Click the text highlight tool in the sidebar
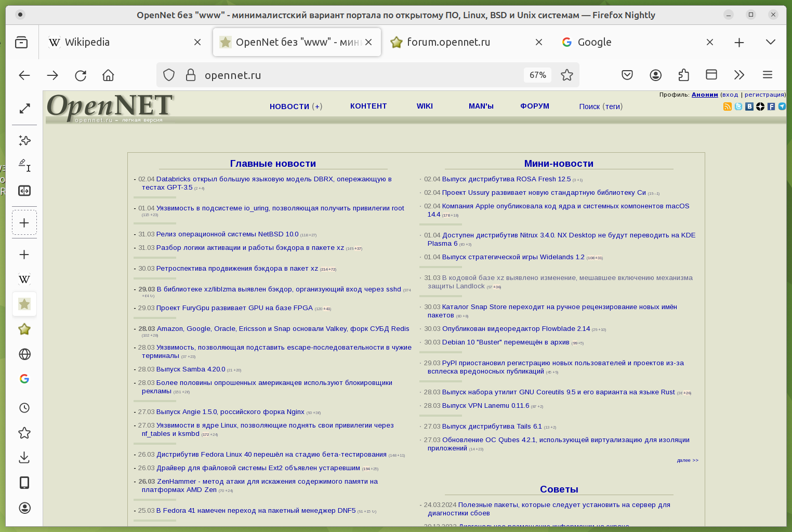This screenshot has height=532, width=792. [x=24, y=166]
